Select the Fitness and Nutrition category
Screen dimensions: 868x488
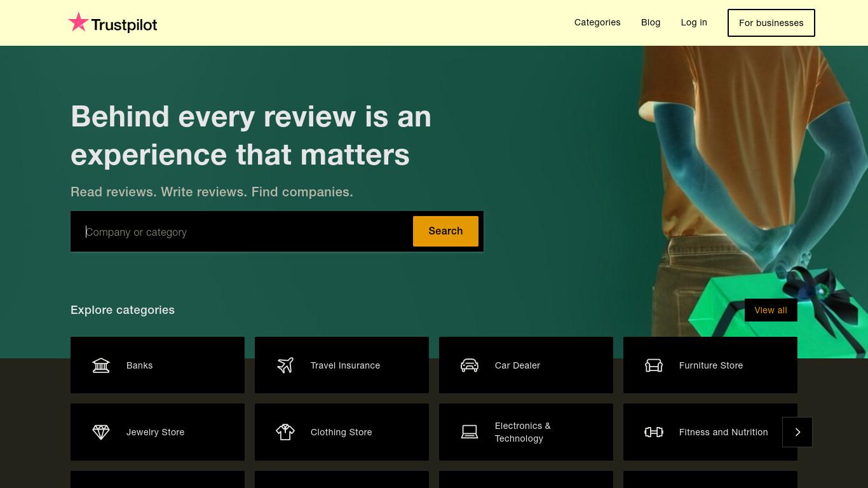(x=710, y=432)
